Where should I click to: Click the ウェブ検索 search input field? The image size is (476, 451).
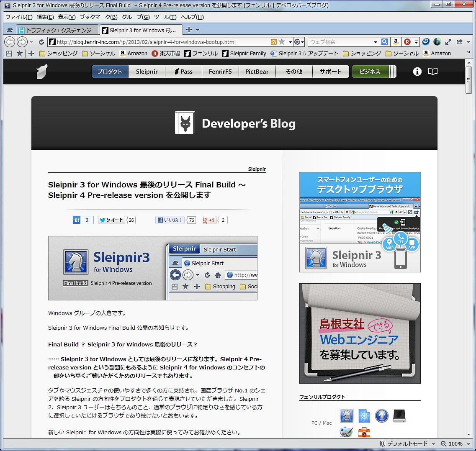pos(340,42)
